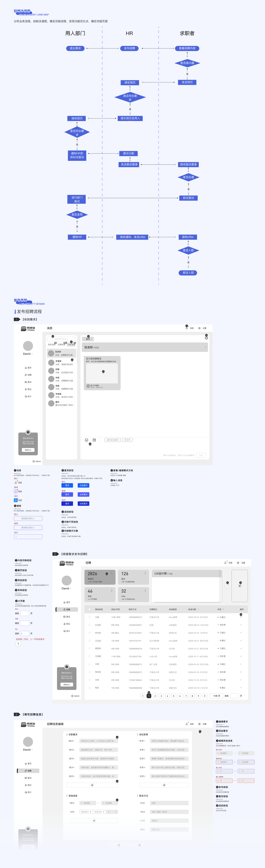Select 首页 in 招聘 screen sidebar
The width and height of the screenshot is (265, 868).
click(67, 602)
